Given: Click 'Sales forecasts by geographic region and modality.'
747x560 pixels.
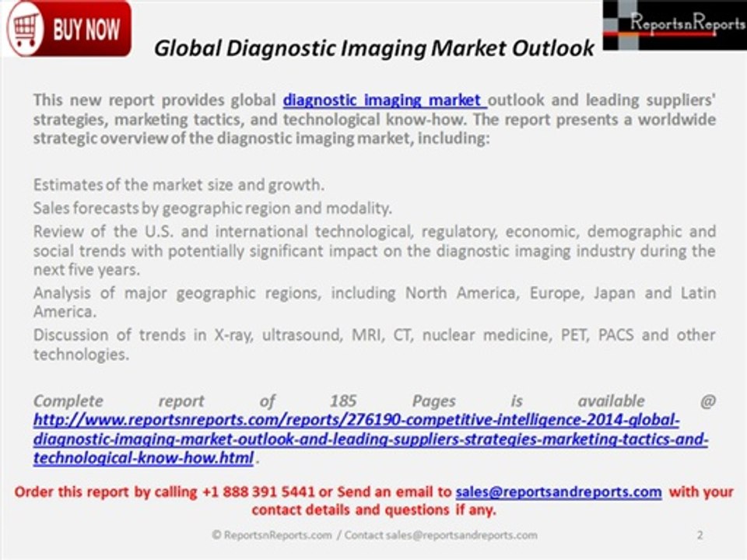Looking at the screenshot, I should point(212,208).
